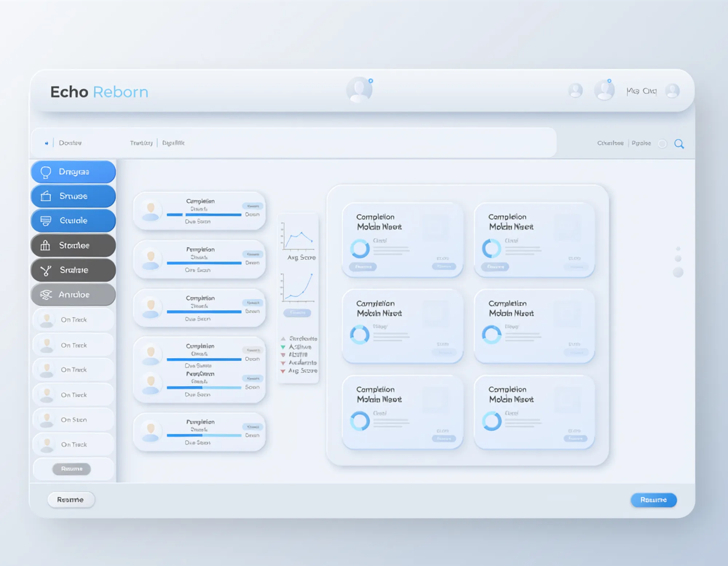
Task: Open the Guale sidebar item with card icon
Action: (73, 221)
